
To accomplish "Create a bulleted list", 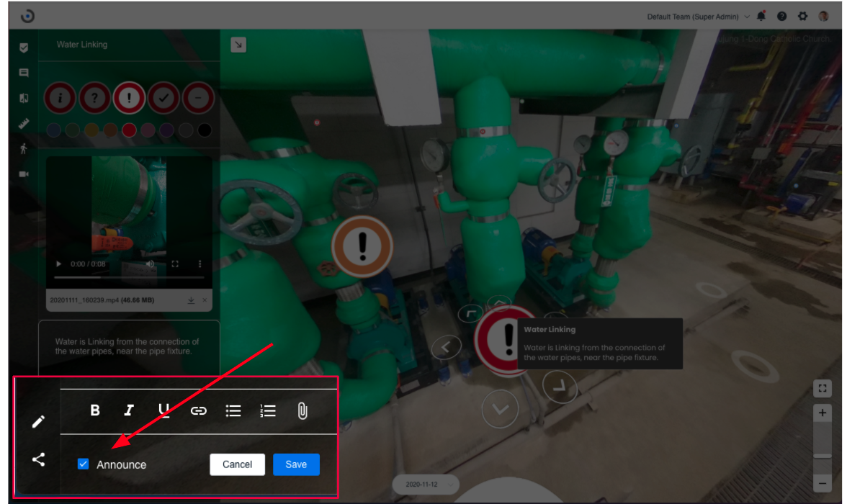I will tap(233, 411).
